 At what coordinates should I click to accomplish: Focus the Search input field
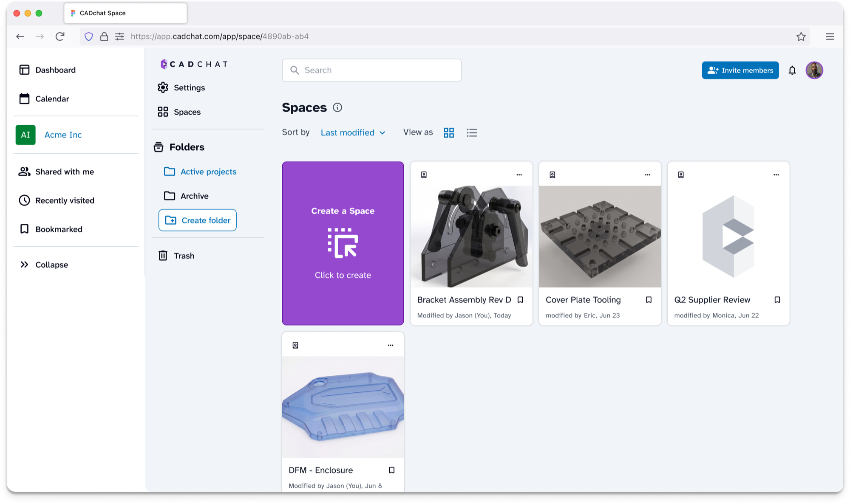pyautogui.click(x=372, y=70)
